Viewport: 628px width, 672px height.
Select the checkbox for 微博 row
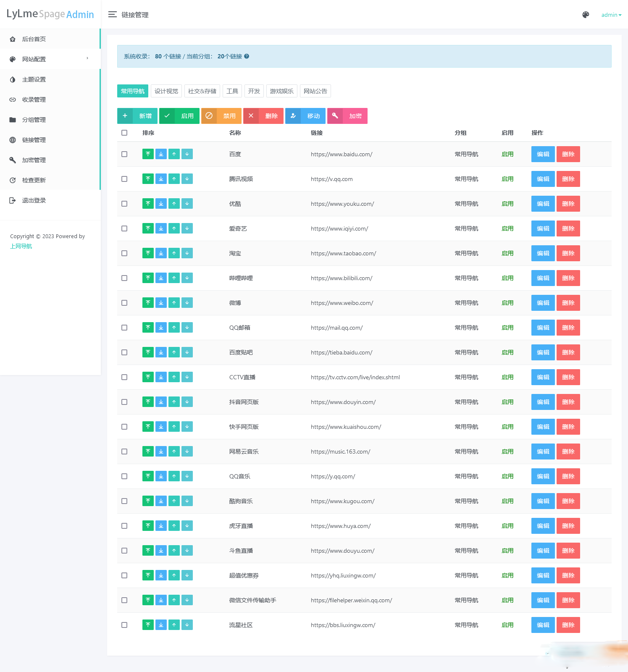pos(124,303)
